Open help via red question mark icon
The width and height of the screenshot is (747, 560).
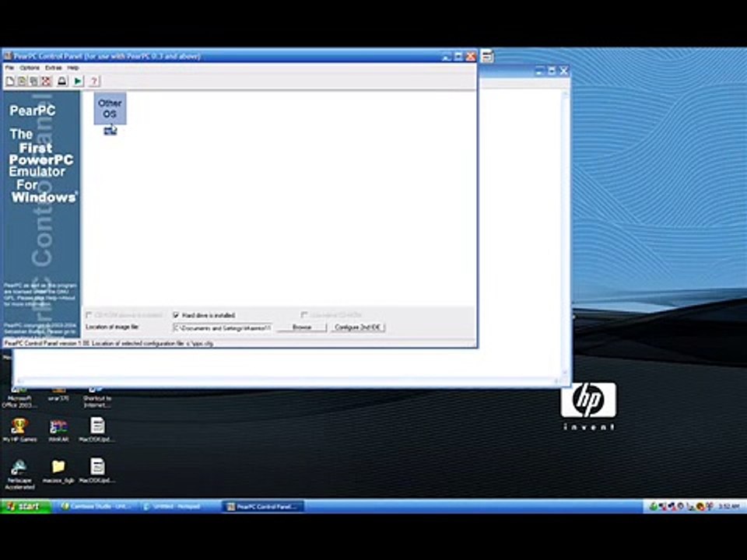94,82
